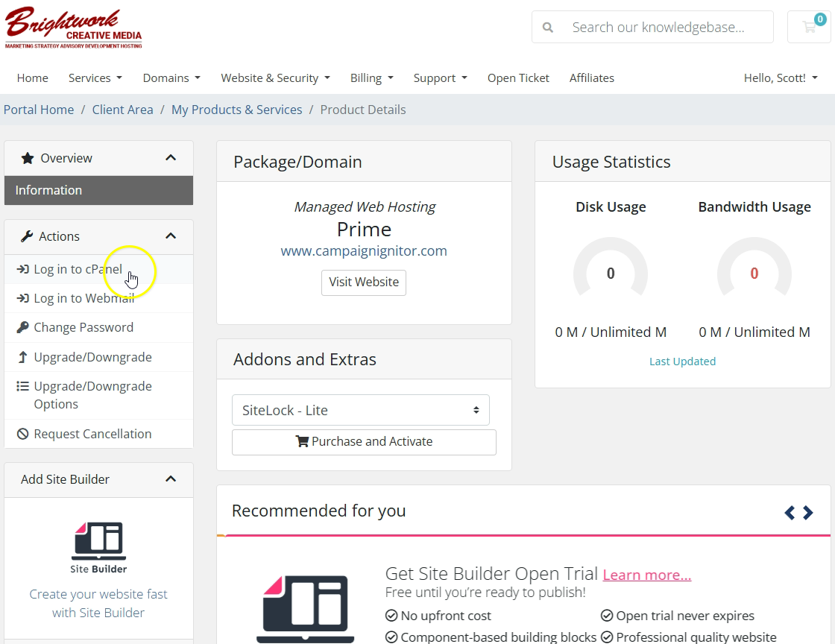Click the Upgrade/Downgrade Options list icon

pos(22,386)
